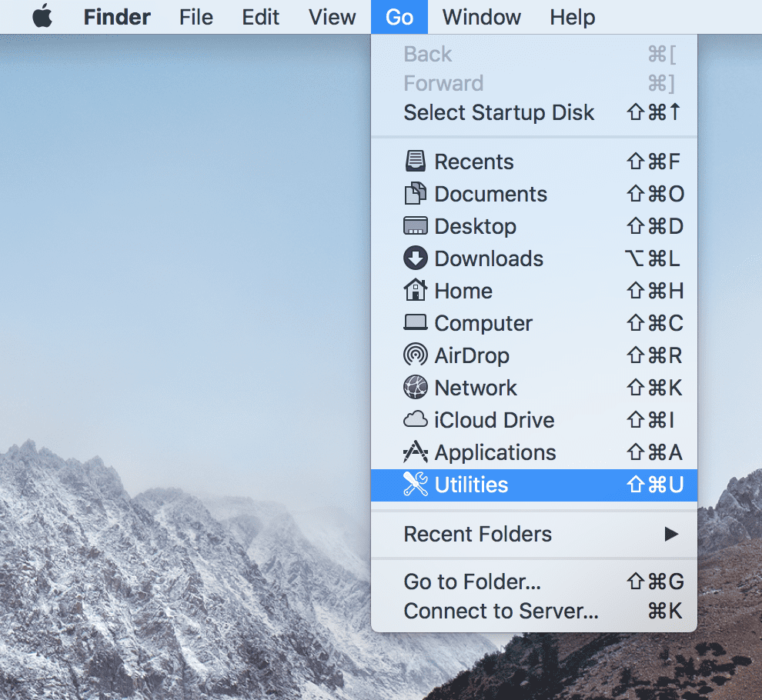Click the Downloads circular arrow icon
The image size is (762, 700).
coord(416,258)
